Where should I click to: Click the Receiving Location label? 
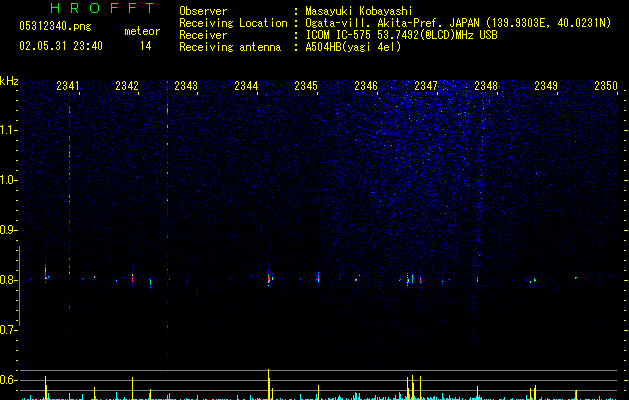(x=233, y=23)
